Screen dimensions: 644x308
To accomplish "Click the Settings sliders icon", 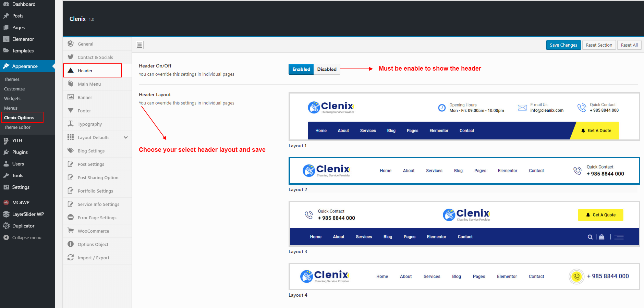I will (6, 187).
